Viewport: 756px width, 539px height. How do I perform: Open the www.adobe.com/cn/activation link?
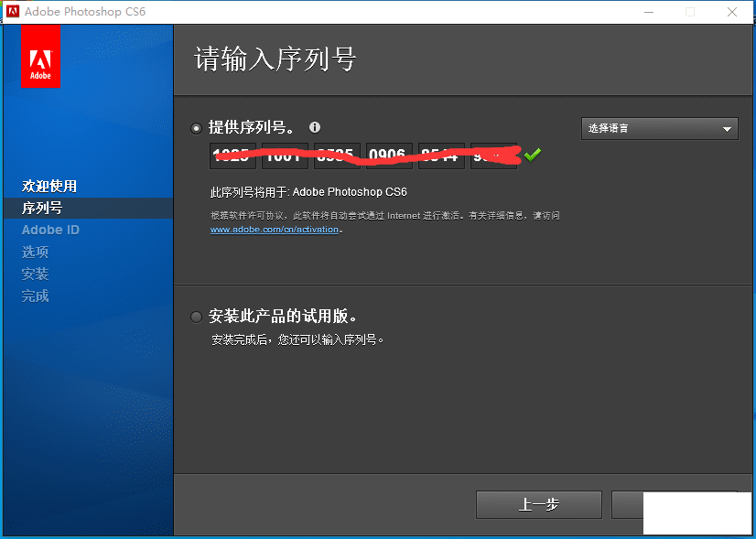point(275,230)
